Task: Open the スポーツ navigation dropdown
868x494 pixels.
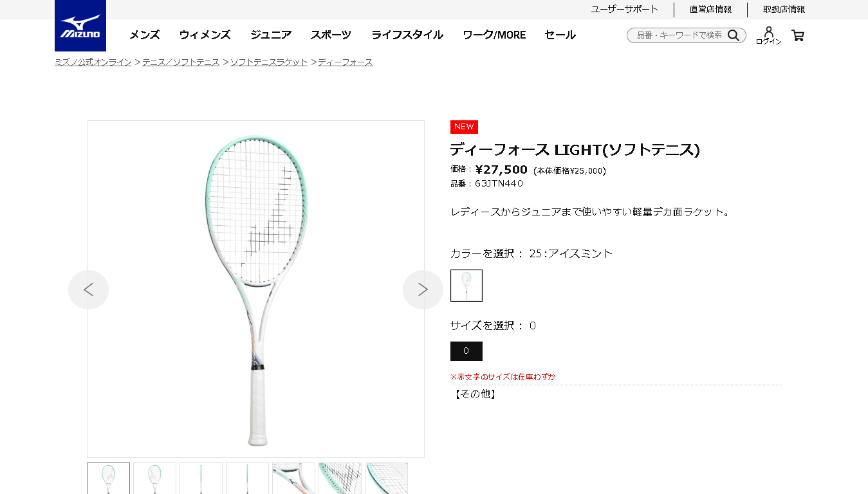Action: pyautogui.click(x=331, y=35)
